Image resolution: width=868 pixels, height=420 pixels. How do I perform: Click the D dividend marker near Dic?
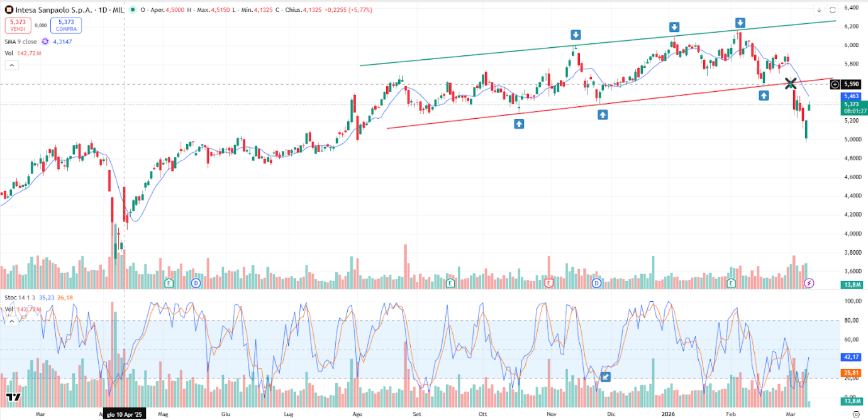click(595, 283)
